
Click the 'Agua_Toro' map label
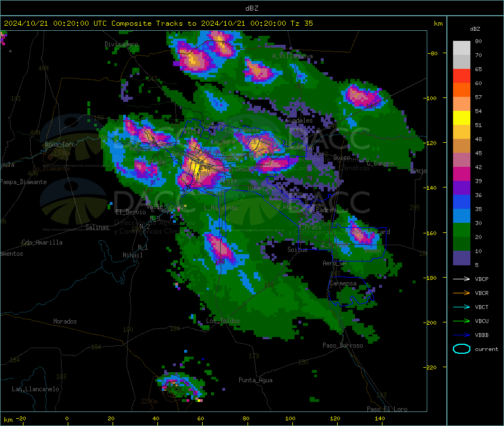[x=60, y=144]
